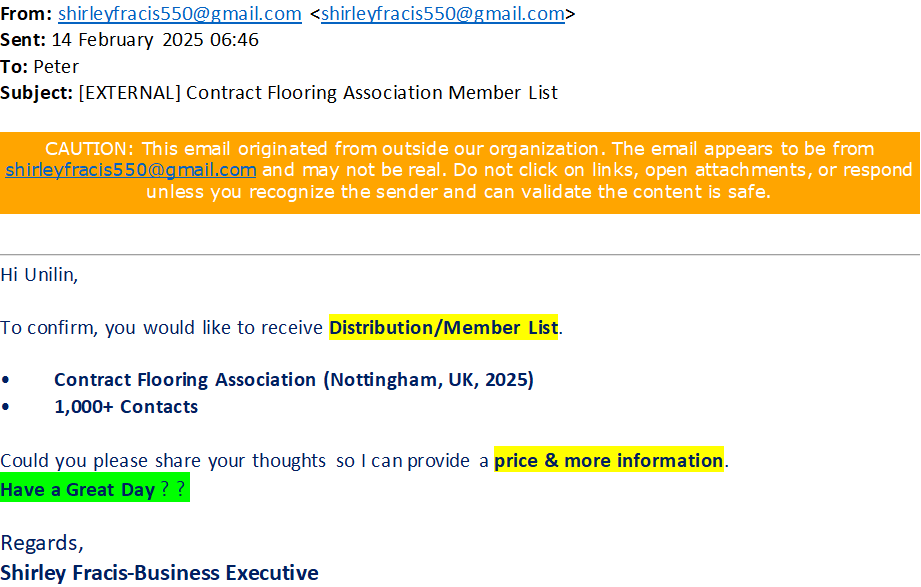Click the Contract Flooring Association Nottingham bullet item

pyautogui.click(x=294, y=380)
